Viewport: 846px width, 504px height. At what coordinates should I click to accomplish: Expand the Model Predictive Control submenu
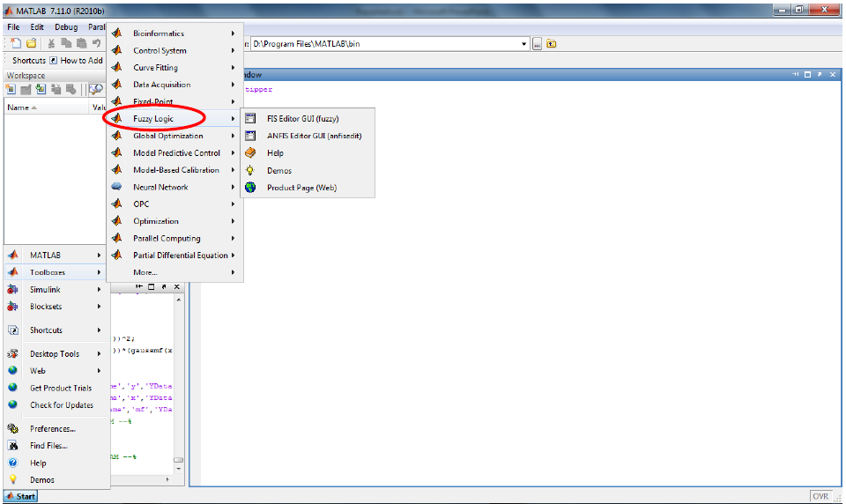click(174, 153)
